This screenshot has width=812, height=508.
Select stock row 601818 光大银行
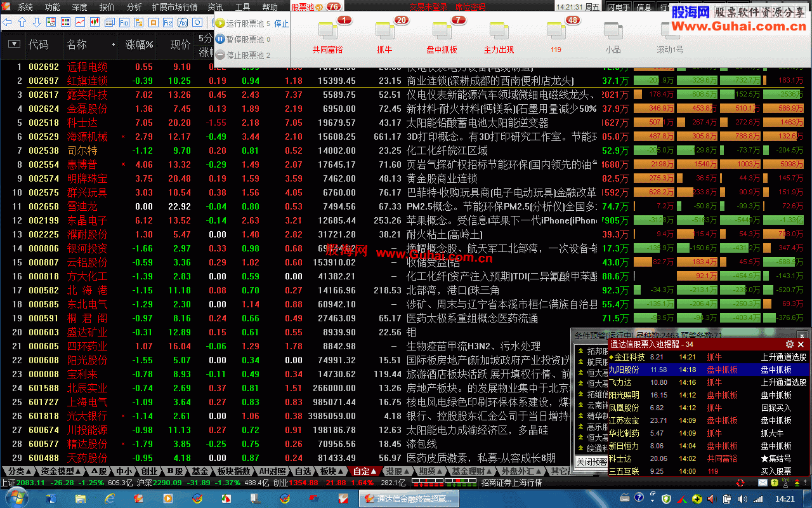[298, 416]
